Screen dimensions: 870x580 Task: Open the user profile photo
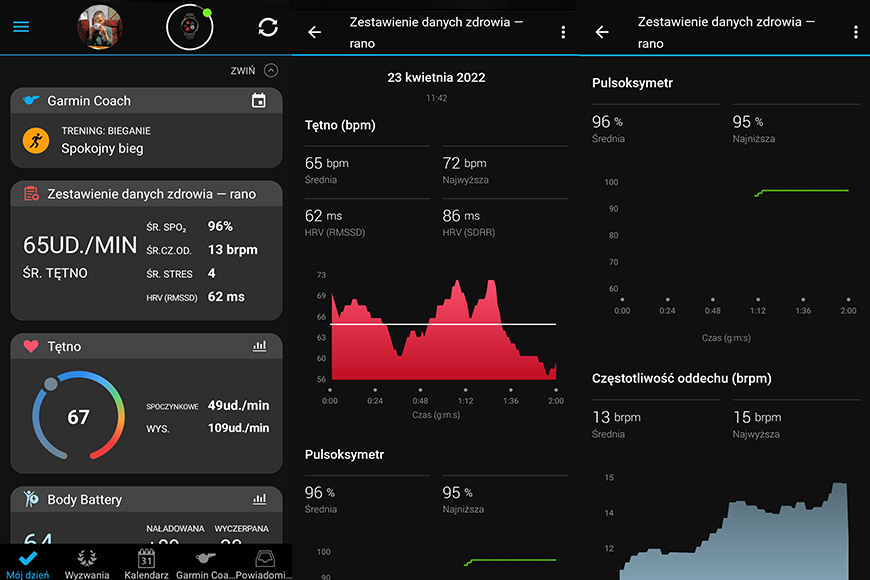point(100,27)
